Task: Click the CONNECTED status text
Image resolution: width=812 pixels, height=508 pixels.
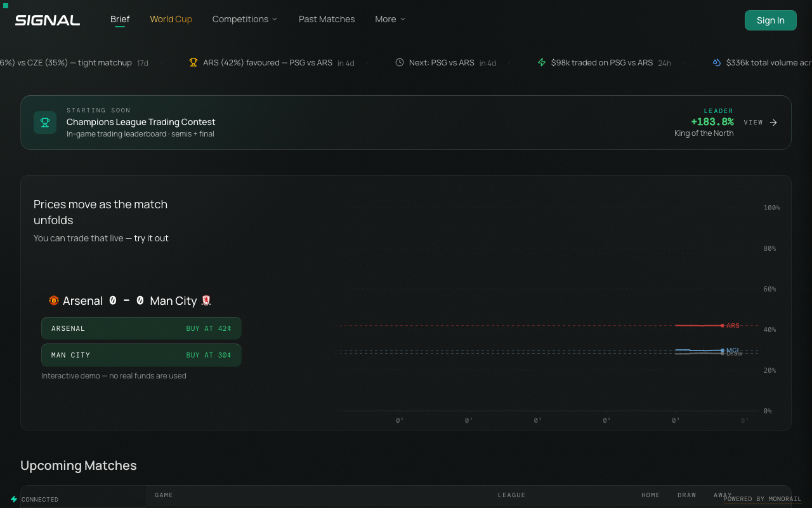Action: 40,500
